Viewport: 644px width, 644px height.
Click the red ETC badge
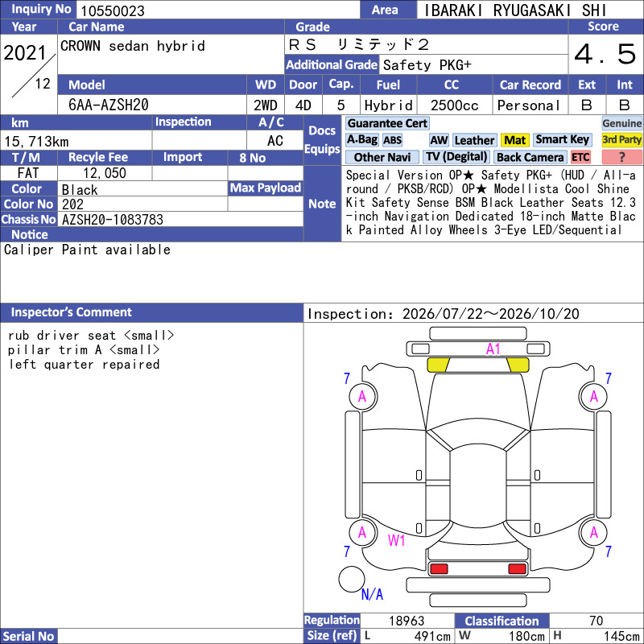pyautogui.click(x=580, y=157)
